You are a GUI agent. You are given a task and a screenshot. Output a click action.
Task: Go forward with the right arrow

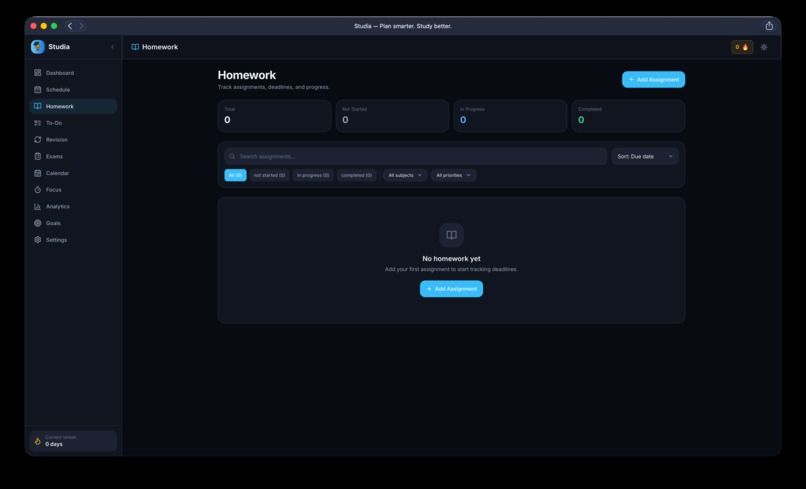81,26
